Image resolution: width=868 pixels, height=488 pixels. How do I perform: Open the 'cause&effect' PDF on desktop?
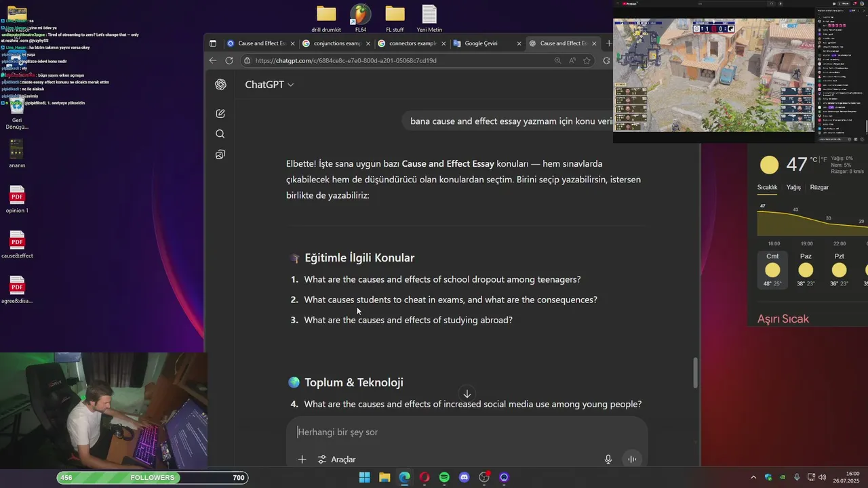pos(17,245)
